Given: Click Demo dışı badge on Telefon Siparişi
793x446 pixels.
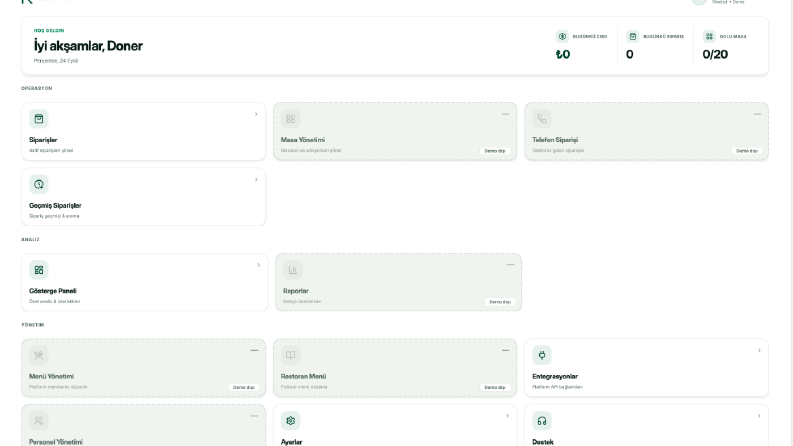Looking at the screenshot, I should click(746, 151).
